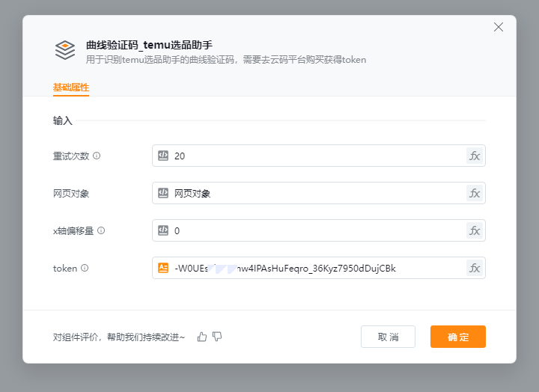Click the stacked layers component icon

tap(65, 50)
